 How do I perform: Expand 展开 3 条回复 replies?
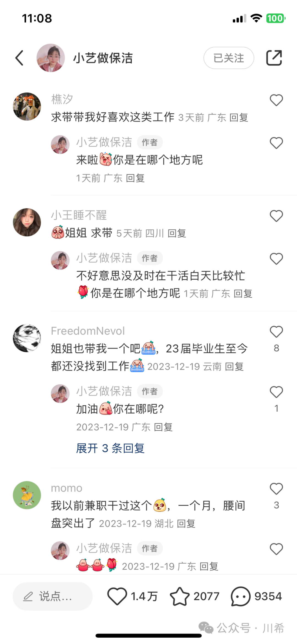click(x=110, y=448)
